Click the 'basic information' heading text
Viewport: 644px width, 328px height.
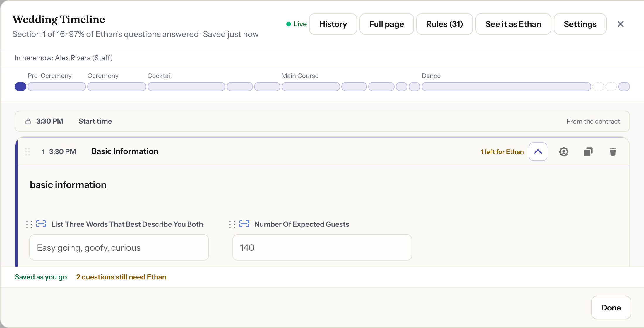pos(68,185)
